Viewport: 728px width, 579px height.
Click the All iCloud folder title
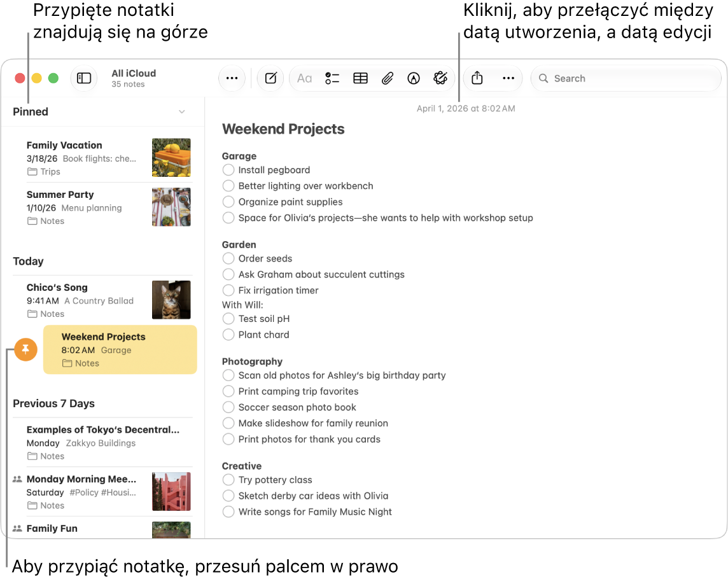[134, 73]
